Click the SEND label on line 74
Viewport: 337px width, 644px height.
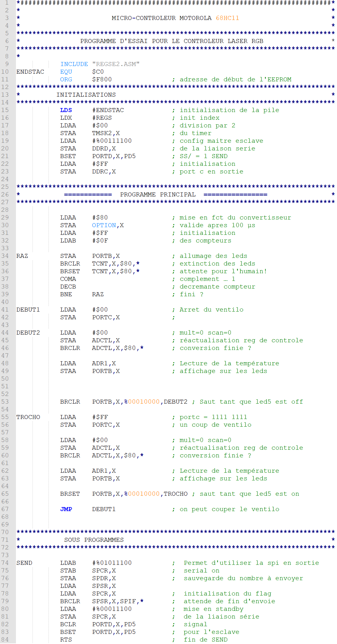coord(24,563)
